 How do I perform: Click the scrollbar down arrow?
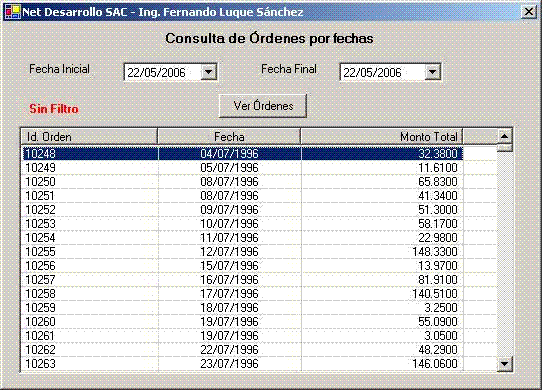click(x=504, y=364)
